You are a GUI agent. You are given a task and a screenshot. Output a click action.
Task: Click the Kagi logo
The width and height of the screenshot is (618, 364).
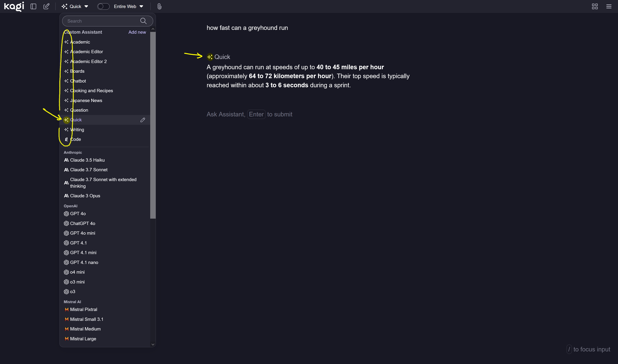[14, 6]
